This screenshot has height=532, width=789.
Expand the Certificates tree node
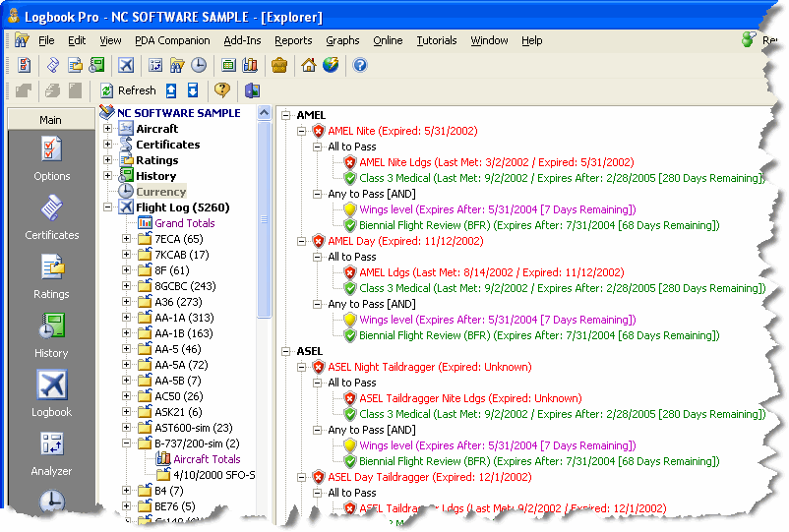107,145
